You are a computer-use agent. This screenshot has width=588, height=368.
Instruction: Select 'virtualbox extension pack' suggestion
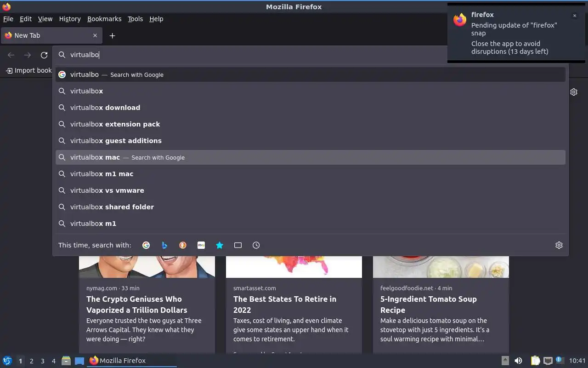tap(311, 124)
